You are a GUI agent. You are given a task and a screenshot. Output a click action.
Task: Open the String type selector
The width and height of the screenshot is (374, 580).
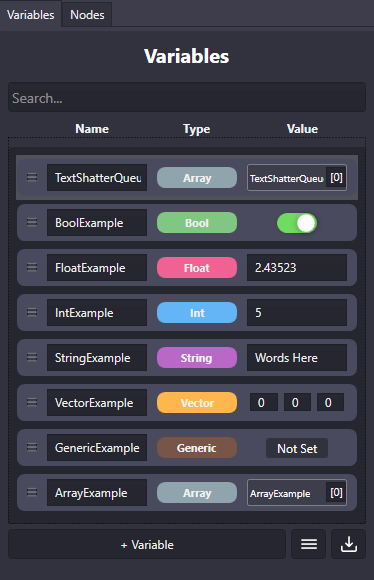coord(197,358)
